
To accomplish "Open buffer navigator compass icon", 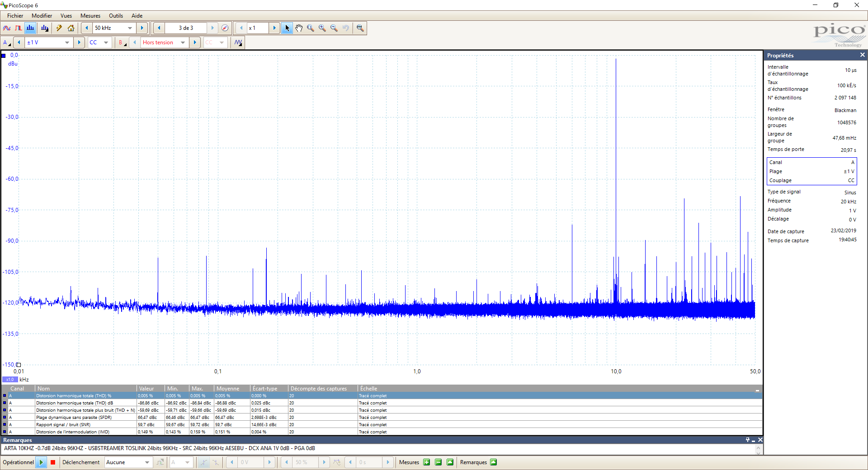I will coord(225,28).
